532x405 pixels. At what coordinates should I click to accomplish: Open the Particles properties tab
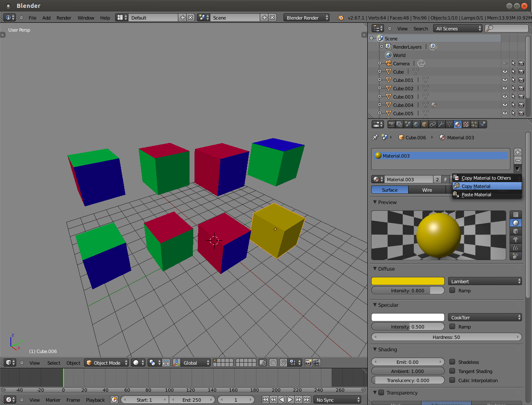(474, 124)
